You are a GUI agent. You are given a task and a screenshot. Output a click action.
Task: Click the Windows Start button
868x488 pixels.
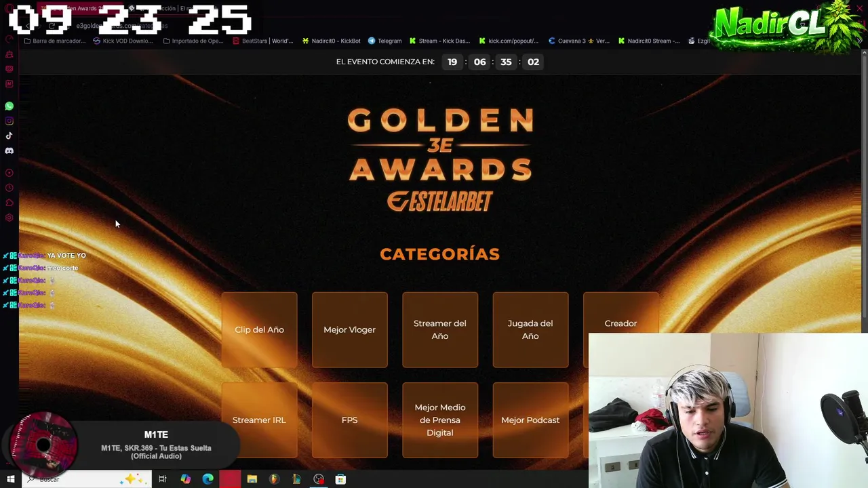coord(11,479)
